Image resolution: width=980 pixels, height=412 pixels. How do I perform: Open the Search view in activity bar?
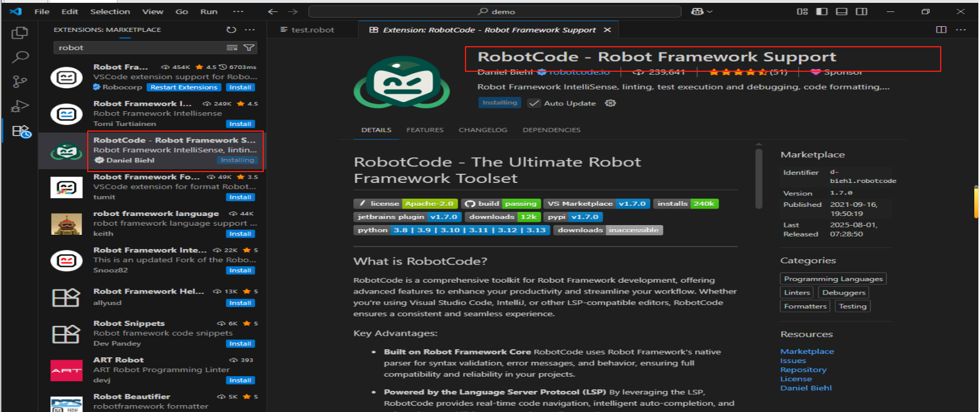pyautogui.click(x=20, y=57)
